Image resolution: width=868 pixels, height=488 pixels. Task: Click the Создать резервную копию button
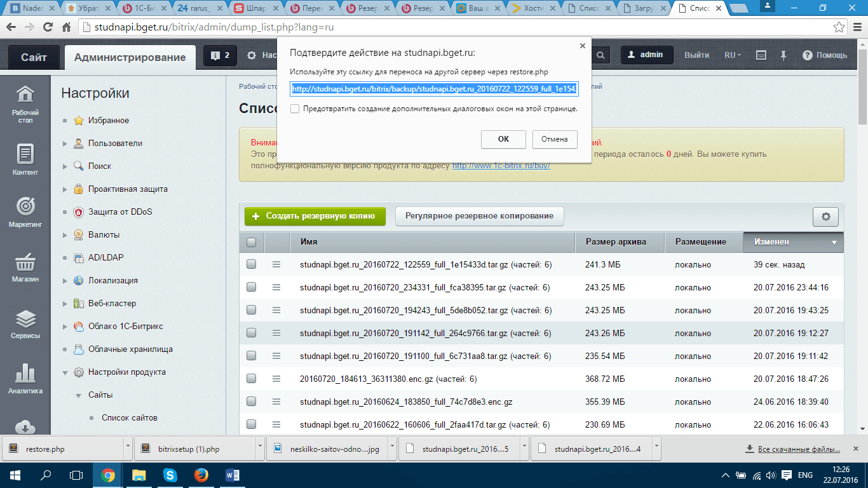(x=315, y=216)
